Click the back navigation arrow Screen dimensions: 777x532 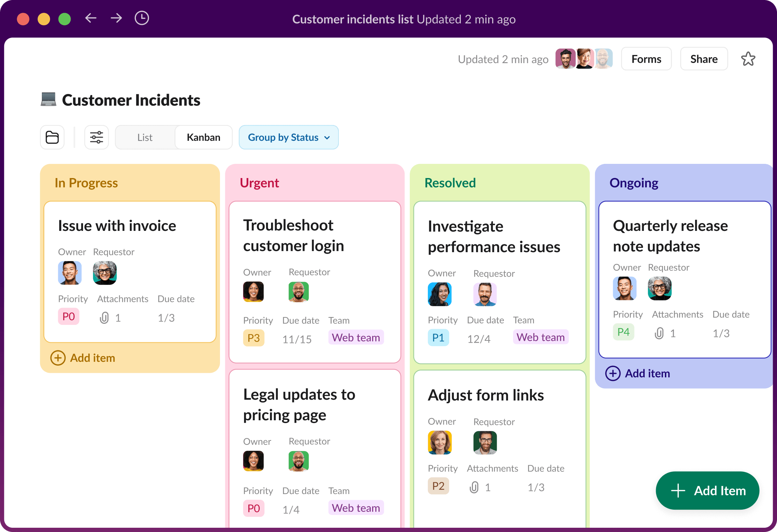click(91, 18)
